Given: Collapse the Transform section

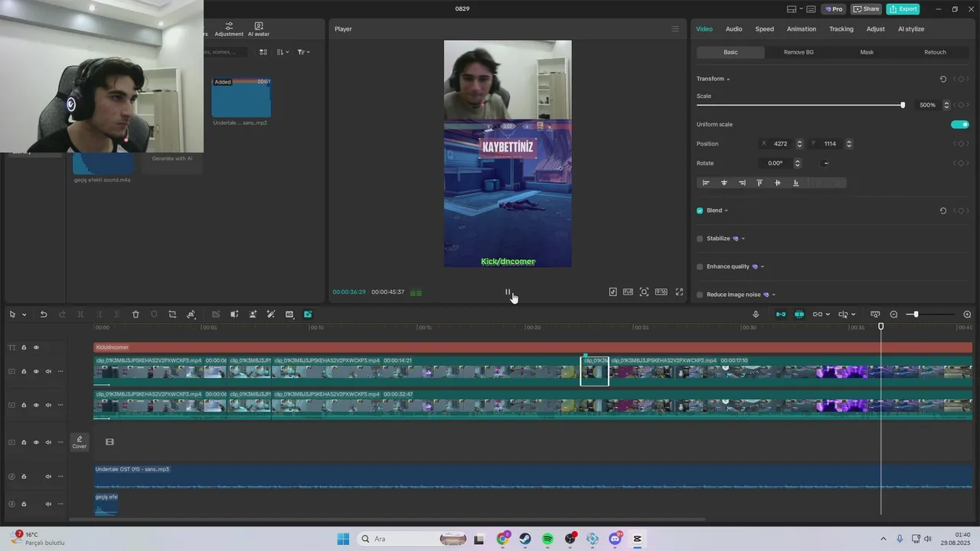Looking at the screenshot, I should [728, 79].
